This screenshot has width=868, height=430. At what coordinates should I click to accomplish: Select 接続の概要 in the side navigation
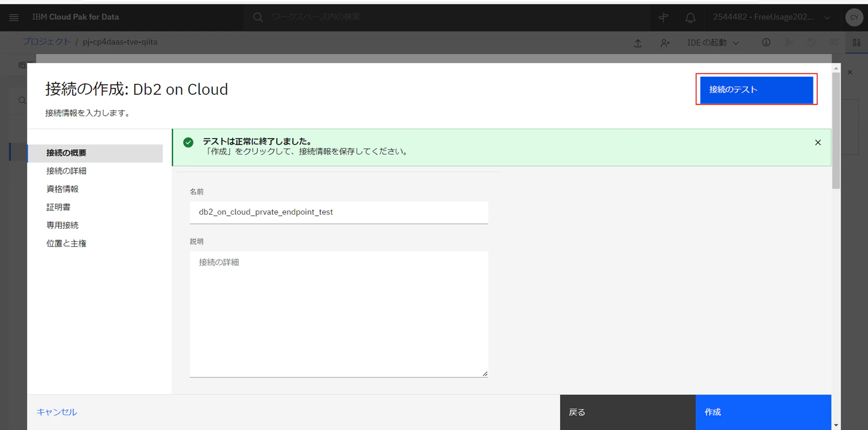95,153
